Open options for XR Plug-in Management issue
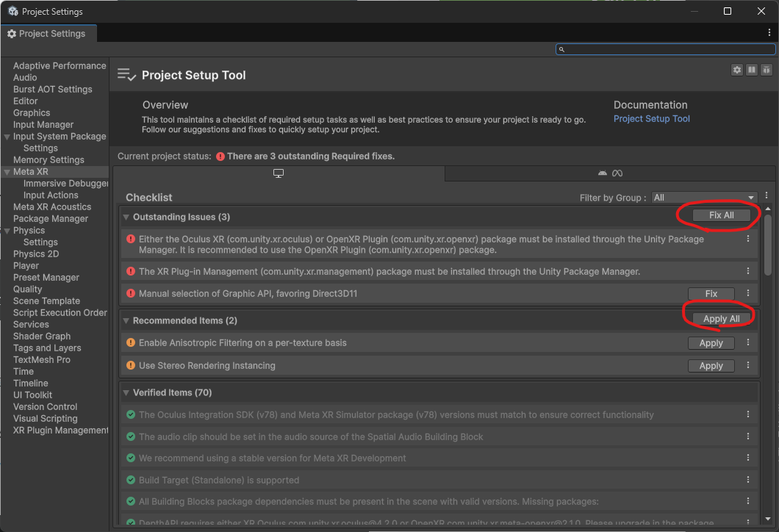779x532 pixels. 748,271
